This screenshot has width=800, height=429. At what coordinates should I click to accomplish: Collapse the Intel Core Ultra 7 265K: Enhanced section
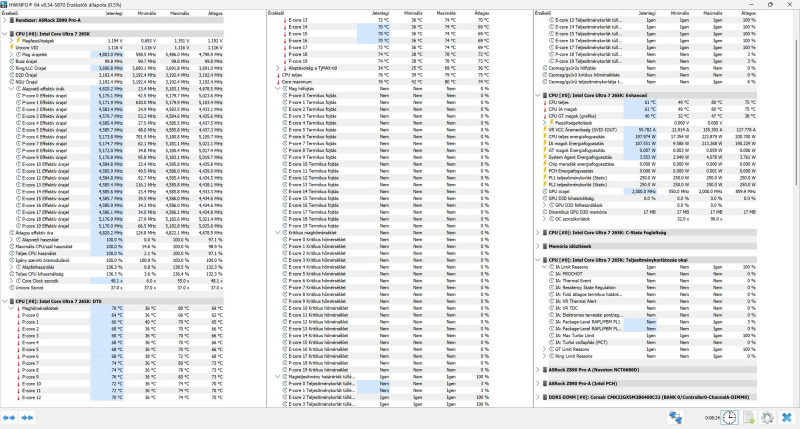[x=538, y=95]
